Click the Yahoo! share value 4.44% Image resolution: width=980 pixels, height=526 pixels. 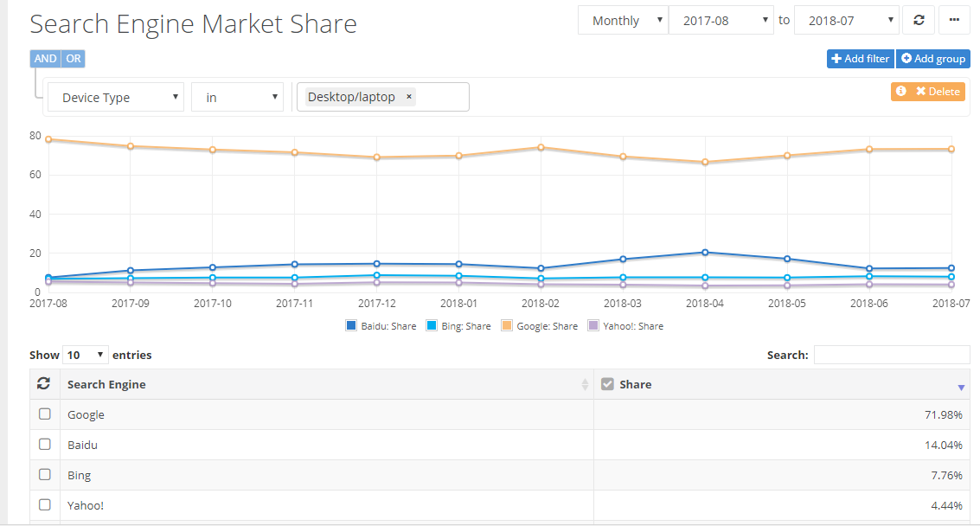tap(946, 504)
